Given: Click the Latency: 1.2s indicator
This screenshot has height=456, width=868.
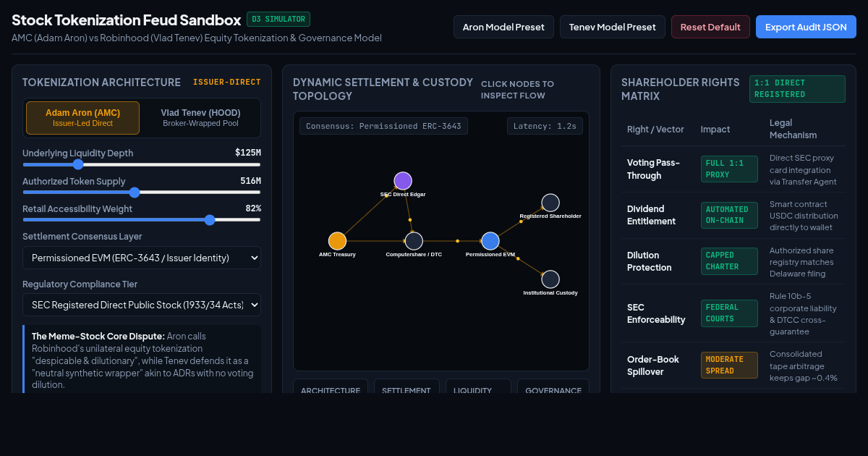Looking at the screenshot, I should point(545,126).
